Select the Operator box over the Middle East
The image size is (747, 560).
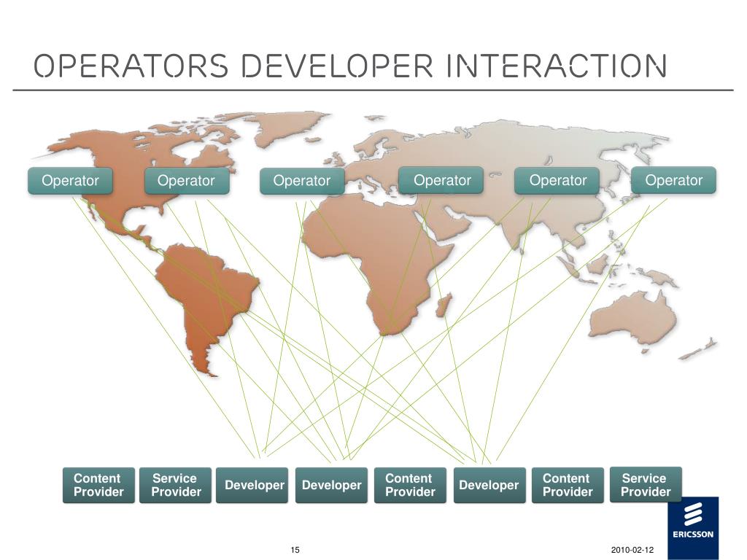[x=441, y=180]
